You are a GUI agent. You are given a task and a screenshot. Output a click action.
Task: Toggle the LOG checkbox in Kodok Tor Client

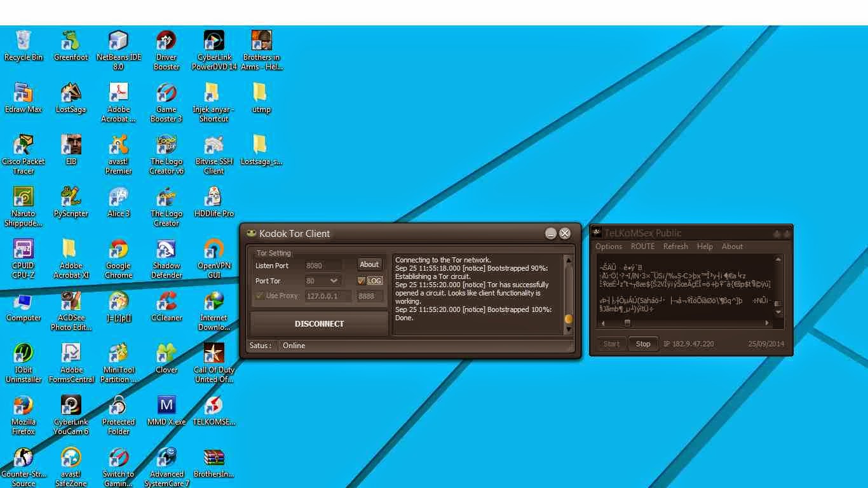pos(362,280)
